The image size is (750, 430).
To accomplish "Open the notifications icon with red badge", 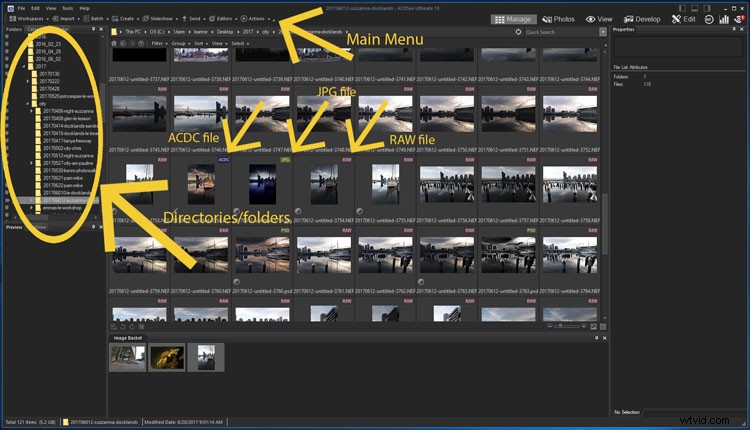I will coord(740,19).
